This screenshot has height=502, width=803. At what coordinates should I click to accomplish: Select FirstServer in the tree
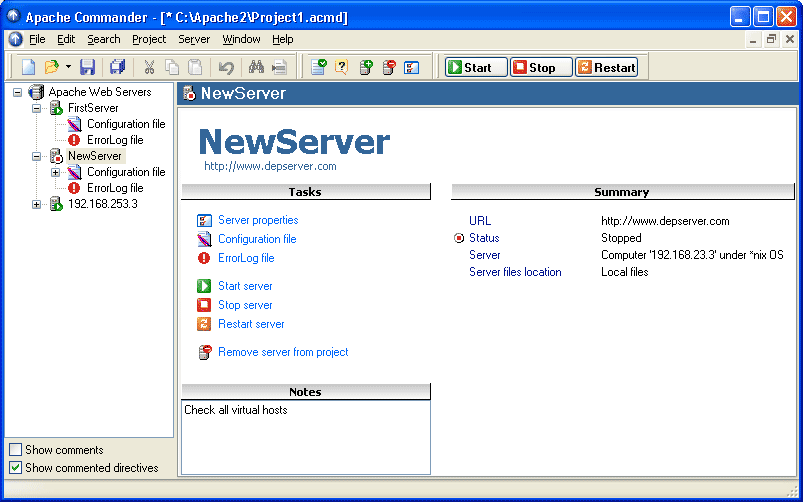(x=93, y=108)
